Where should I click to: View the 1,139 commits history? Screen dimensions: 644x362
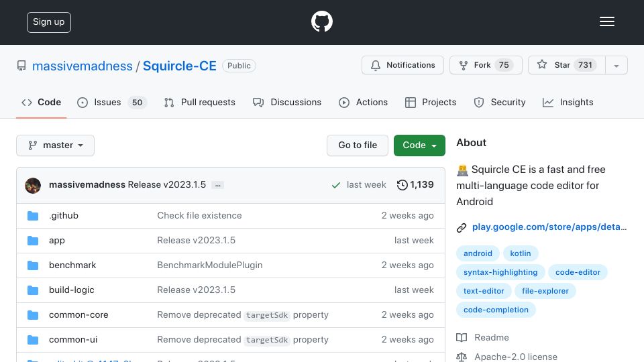point(415,185)
